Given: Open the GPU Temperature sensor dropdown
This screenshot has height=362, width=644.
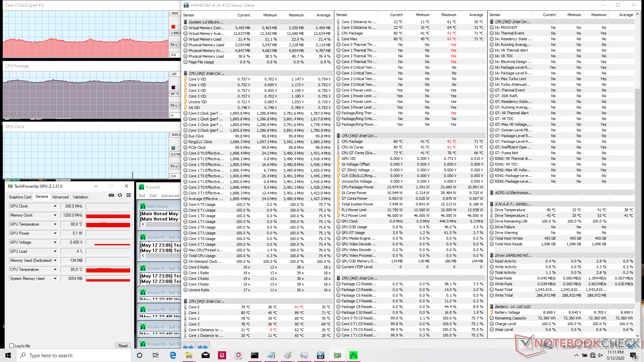Looking at the screenshot, I should point(55,224).
